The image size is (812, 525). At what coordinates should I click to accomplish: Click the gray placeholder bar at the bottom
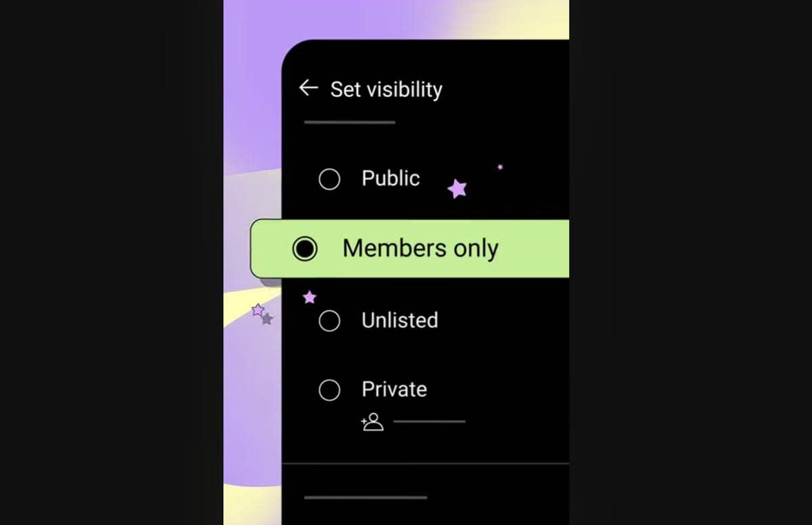tap(365, 497)
